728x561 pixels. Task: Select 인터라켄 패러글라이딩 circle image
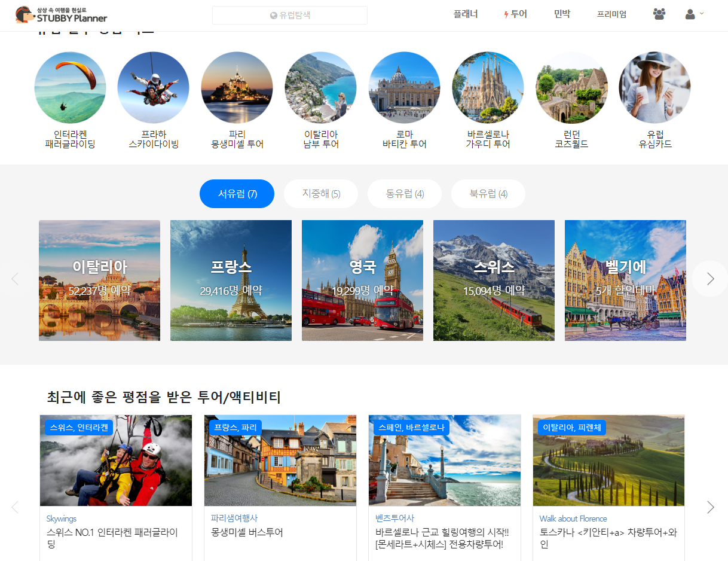[70, 87]
